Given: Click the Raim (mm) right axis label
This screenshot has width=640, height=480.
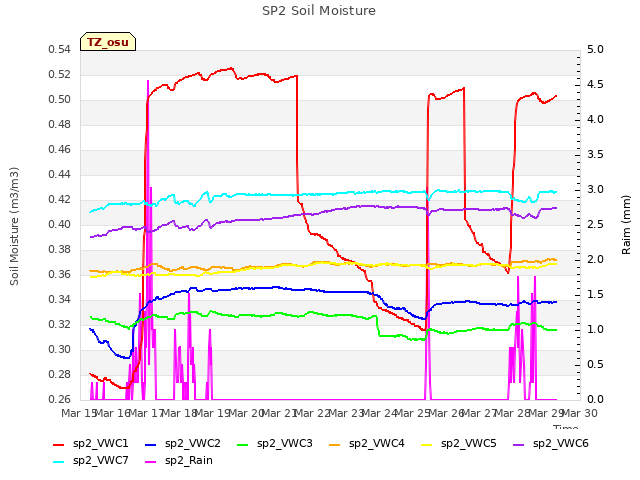Looking at the screenshot, I should point(626,225).
